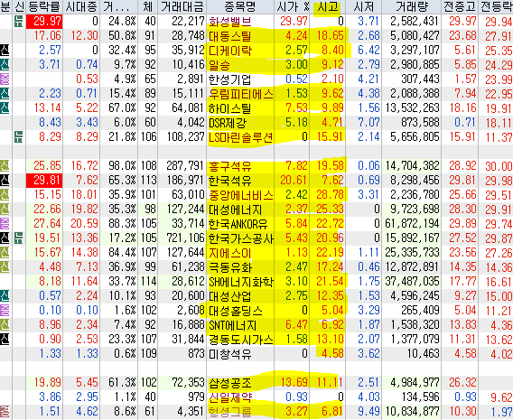Click the black 신 badge in the 경동도시가스 row
The image size is (513, 420).
(x=5, y=339)
